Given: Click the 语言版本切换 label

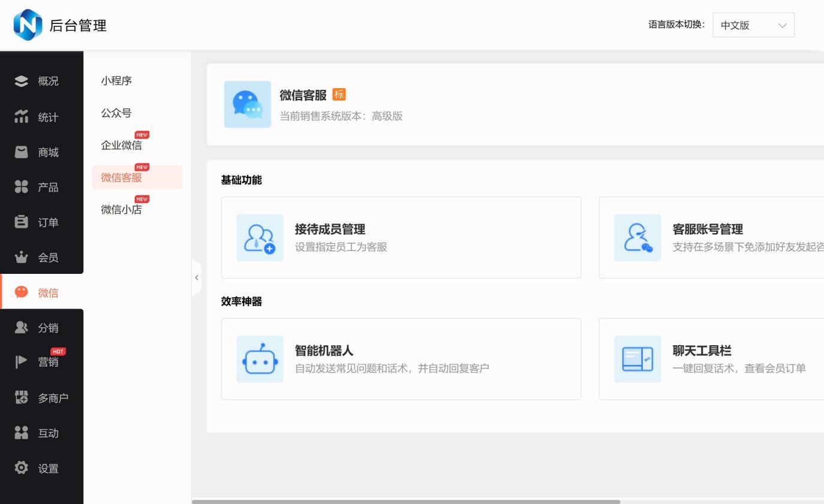Looking at the screenshot, I should (x=677, y=25).
